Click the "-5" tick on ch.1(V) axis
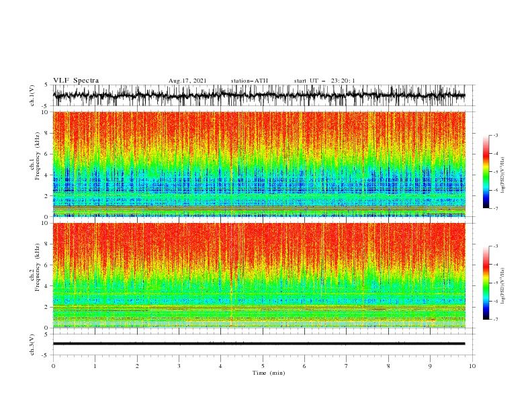 pyautogui.click(x=46, y=106)
